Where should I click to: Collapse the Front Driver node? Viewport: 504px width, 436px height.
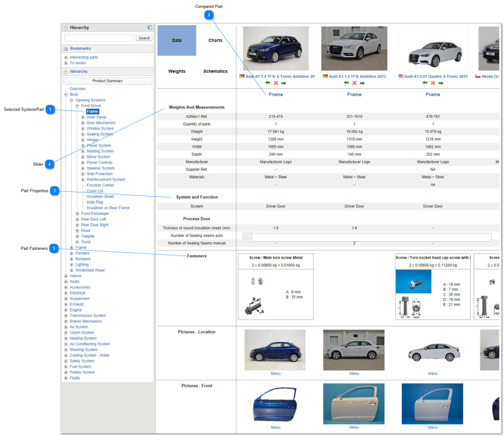[x=77, y=106]
